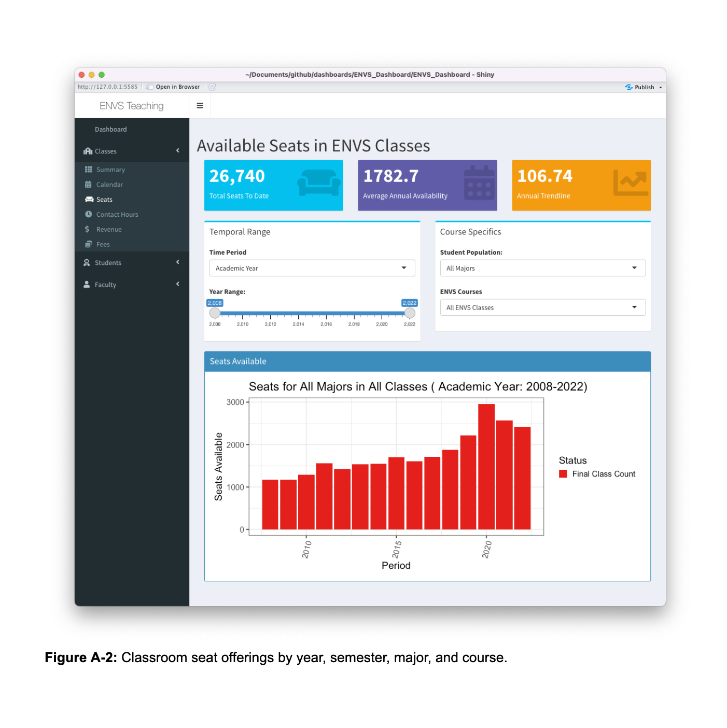Click the Publish button
The image size is (727, 728).
pos(644,87)
